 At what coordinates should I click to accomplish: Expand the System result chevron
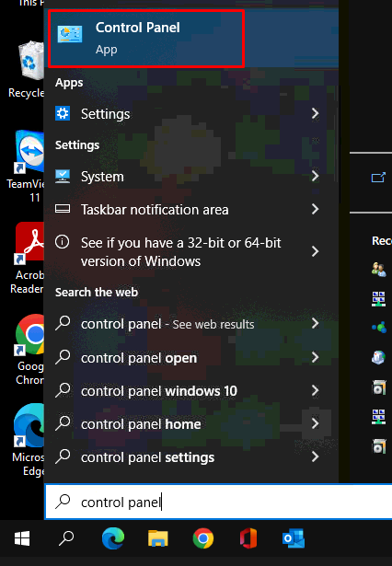(315, 176)
